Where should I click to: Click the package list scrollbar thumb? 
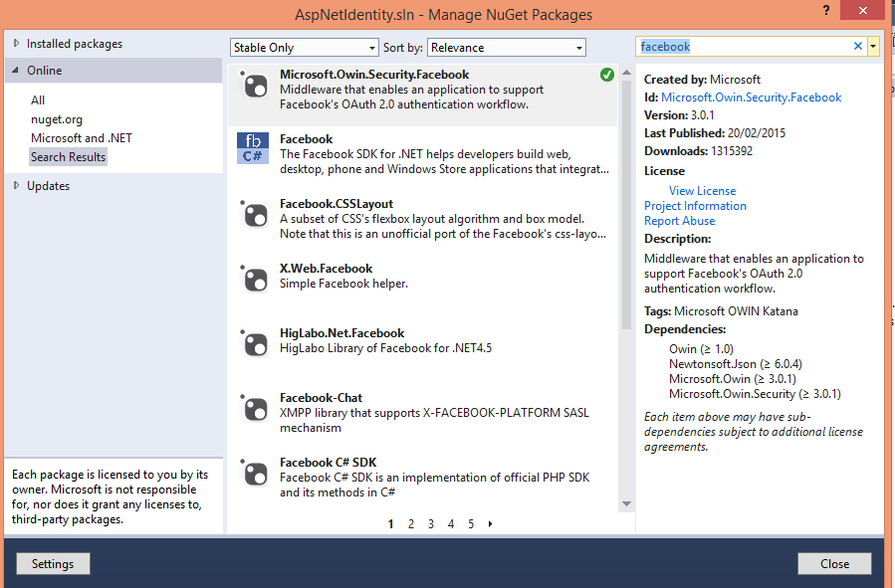click(627, 204)
